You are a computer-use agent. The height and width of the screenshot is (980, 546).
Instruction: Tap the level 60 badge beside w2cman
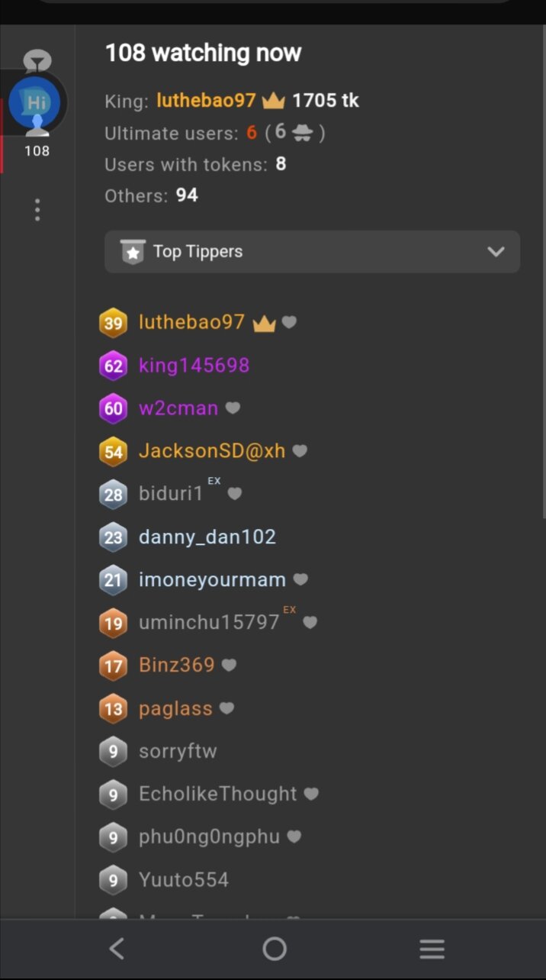click(113, 408)
